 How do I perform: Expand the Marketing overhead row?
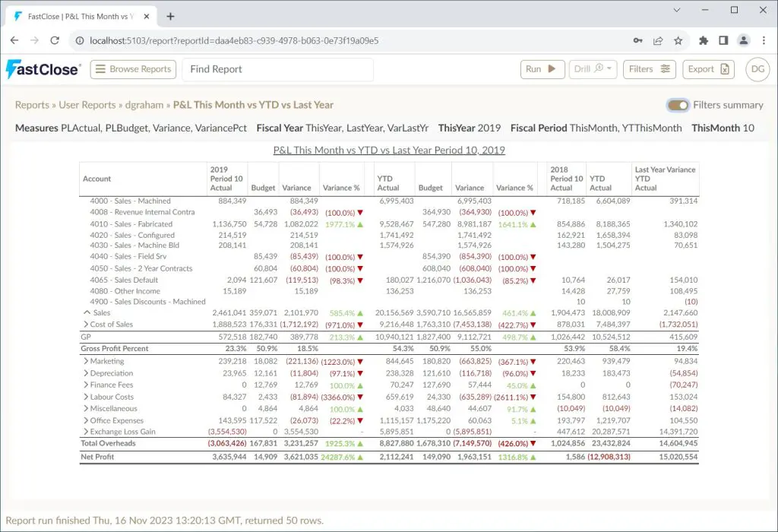(86, 361)
